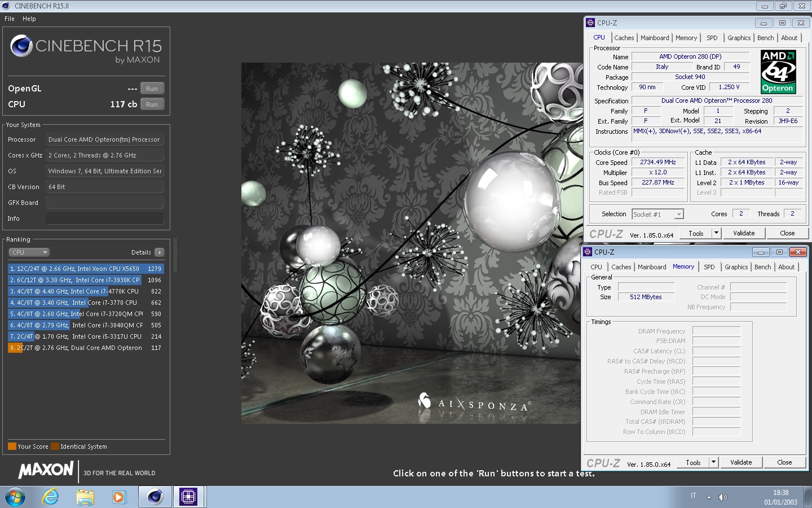Run the OpenGL benchmark
The width and height of the screenshot is (812, 508).
point(152,89)
